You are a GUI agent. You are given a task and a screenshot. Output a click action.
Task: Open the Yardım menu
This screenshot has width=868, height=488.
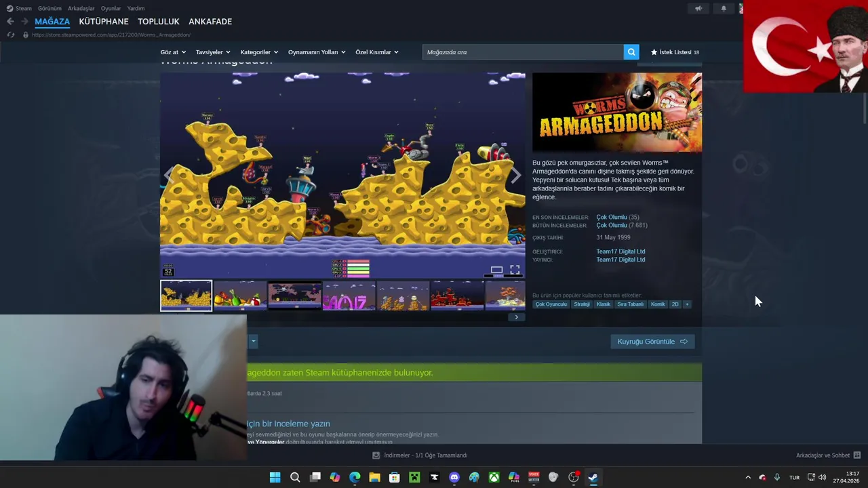coord(136,8)
